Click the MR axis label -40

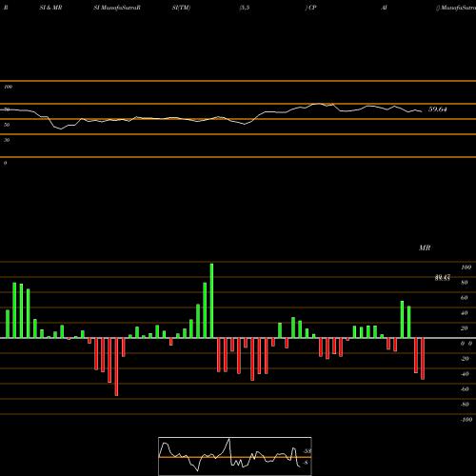point(465,374)
